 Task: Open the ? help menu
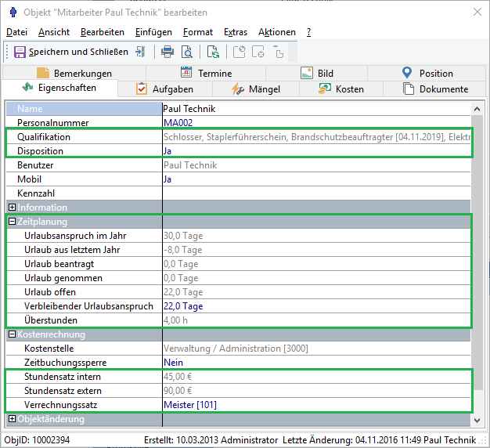click(308, 32)
